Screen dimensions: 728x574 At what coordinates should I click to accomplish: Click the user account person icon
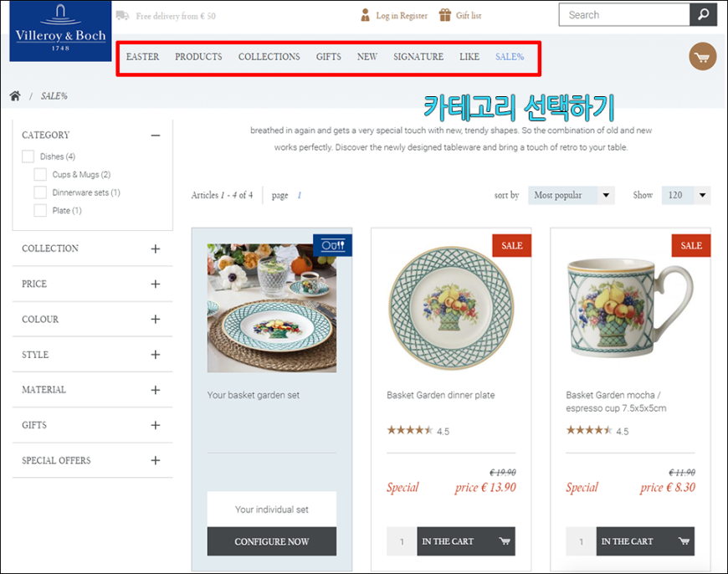click(x=366, y=15)
